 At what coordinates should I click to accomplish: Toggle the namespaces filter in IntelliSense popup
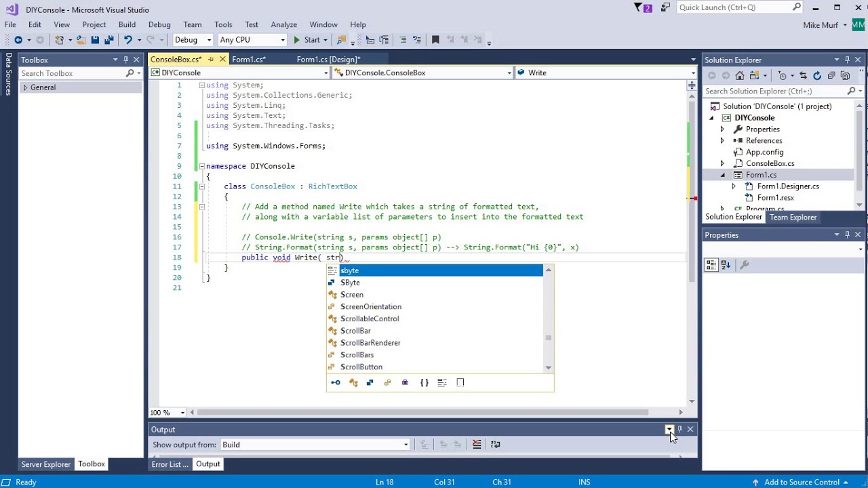424,383
